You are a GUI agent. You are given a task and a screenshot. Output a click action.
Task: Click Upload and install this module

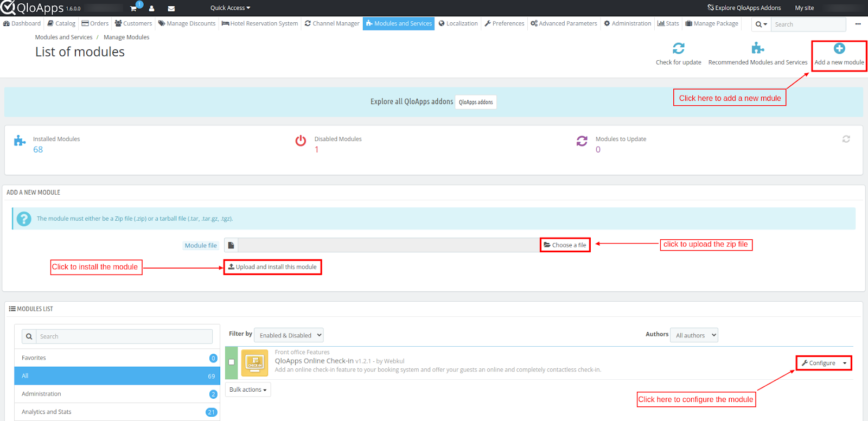point(272,267)
